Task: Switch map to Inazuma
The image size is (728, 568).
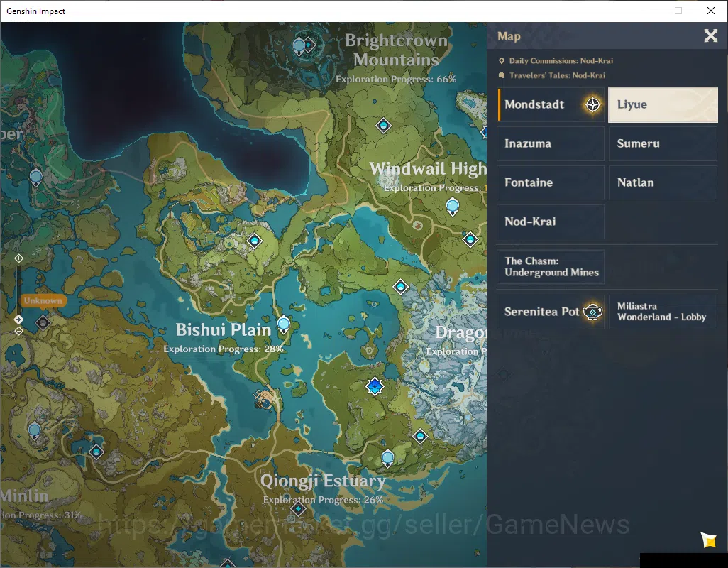Action: pyautogui.click(x=551, y=143)
